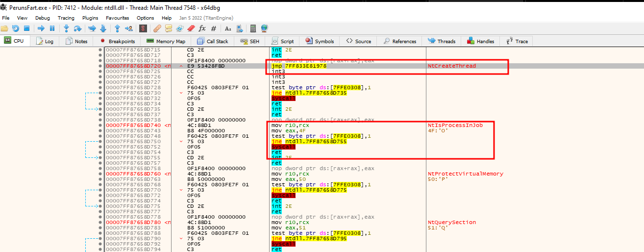Switch to the Call Stack tab

click(213, 41)
